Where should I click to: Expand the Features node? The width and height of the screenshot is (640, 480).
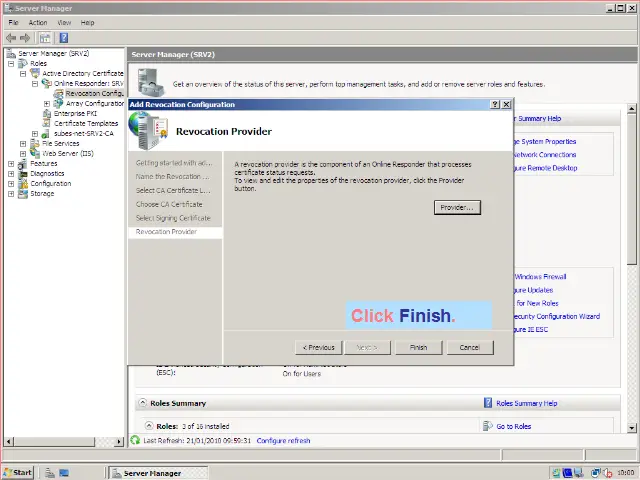(x=11, y=164)
